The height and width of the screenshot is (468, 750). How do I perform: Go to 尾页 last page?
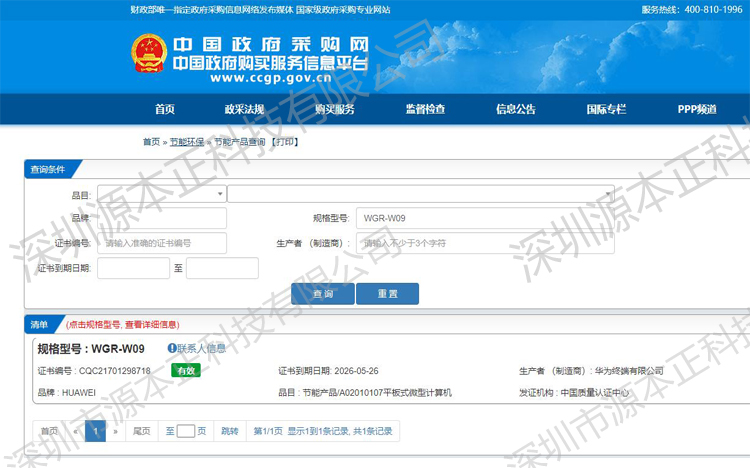click(142, 431)
